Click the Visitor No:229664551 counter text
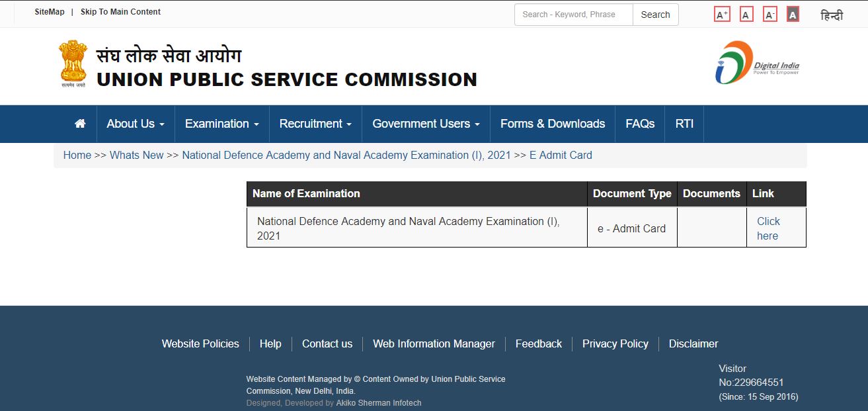The height and width of the screenshot is (411, 868). (751, 375)
